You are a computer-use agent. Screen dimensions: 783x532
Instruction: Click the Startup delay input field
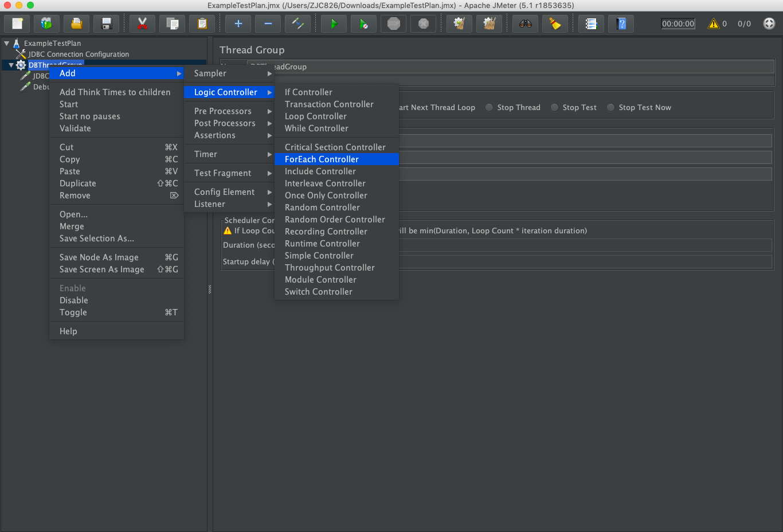pos(585,261)
